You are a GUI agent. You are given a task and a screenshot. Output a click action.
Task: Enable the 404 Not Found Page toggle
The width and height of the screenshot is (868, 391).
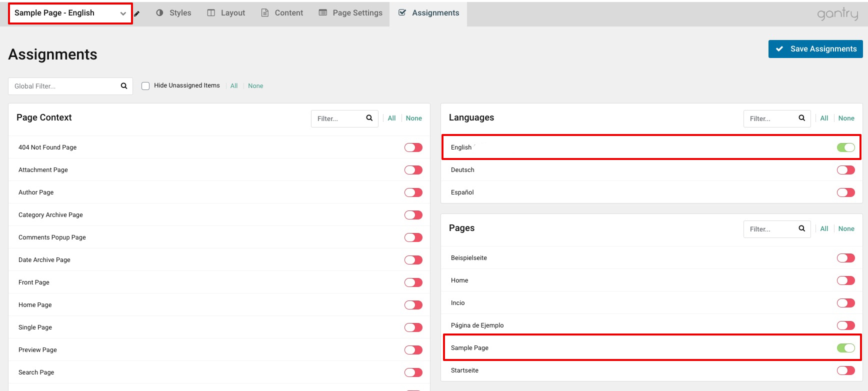(x=413, y=147)
